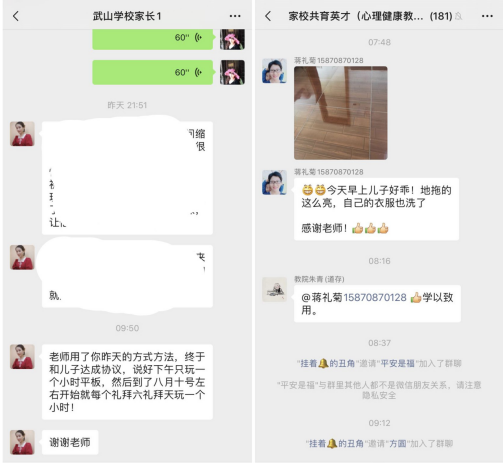Open the shiny floor photo message
The width and height of the screenshot is (504, 463).
click(341, 113)
